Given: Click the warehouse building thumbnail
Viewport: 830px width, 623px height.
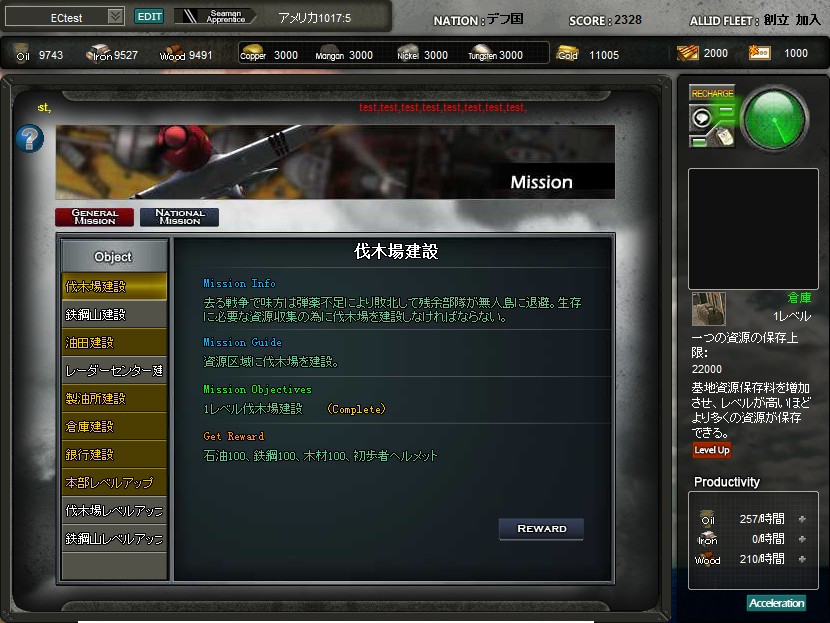Looking at the screenshot, I should pos(708,309).
